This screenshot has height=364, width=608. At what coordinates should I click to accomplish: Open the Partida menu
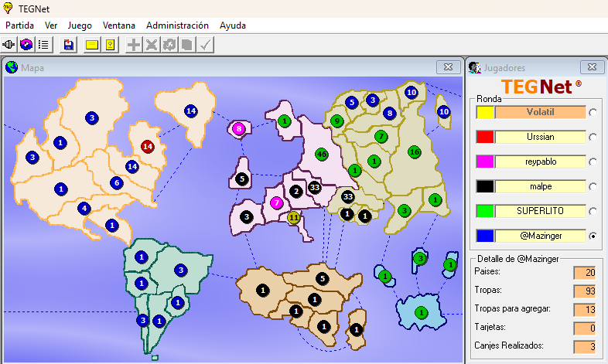(20, 25)
